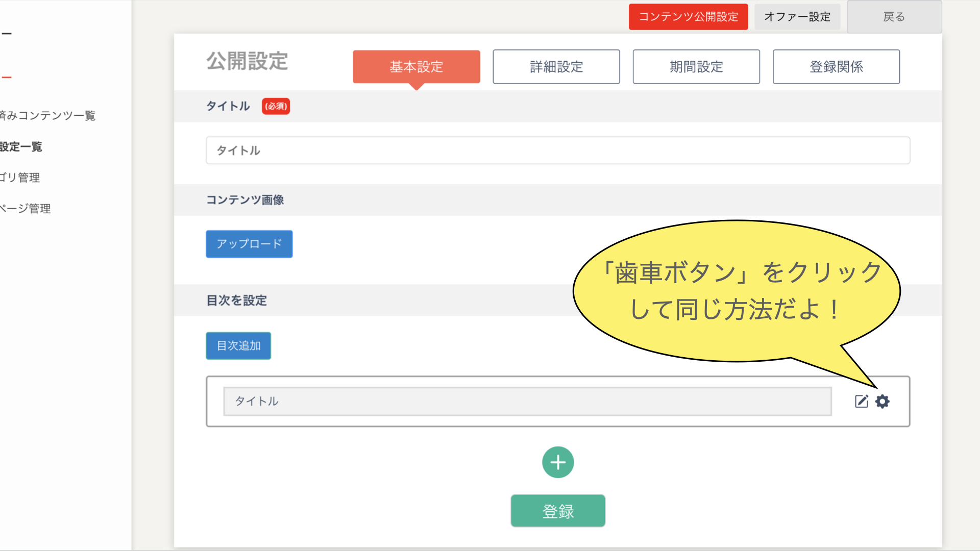The height and width of the screenshot is (551, 980).
Task: Open 済みコンテンツ一覧 in the sidebar
Action: (x=47, y=116)
